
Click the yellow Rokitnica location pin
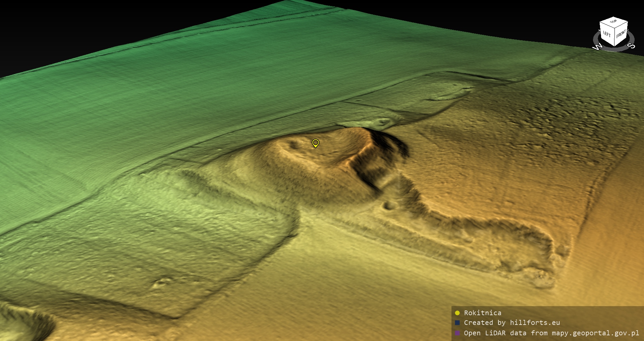[315, 143]
